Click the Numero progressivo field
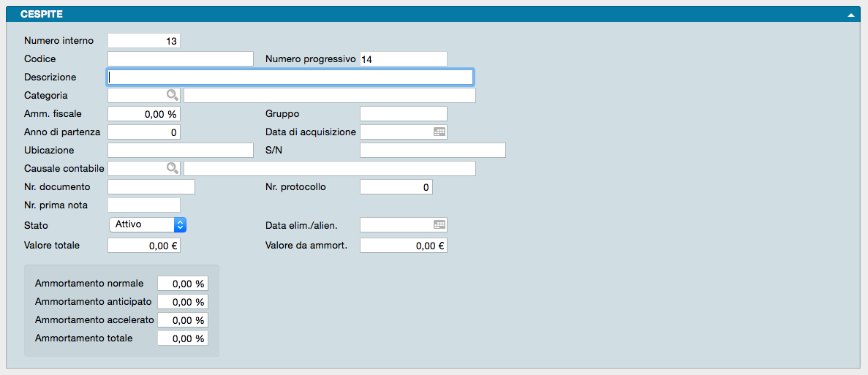 [403, 59]
